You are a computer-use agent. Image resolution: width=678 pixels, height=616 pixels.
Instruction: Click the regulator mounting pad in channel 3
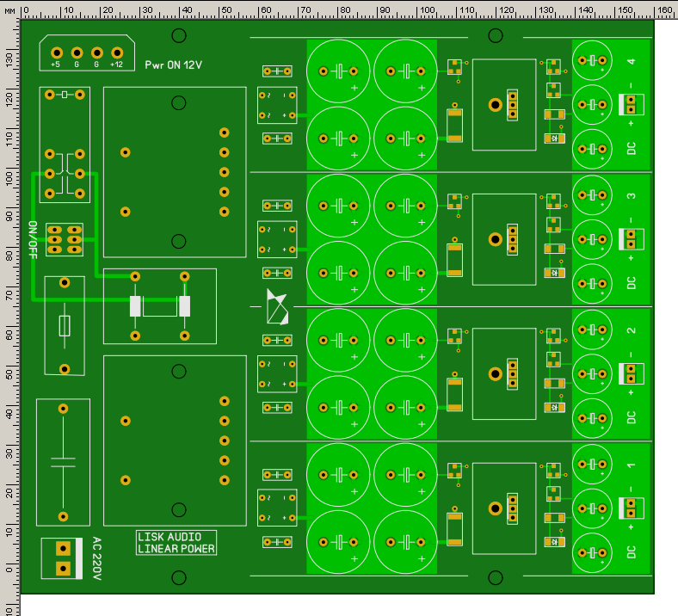pyautogui.click(x=495, y=239)
